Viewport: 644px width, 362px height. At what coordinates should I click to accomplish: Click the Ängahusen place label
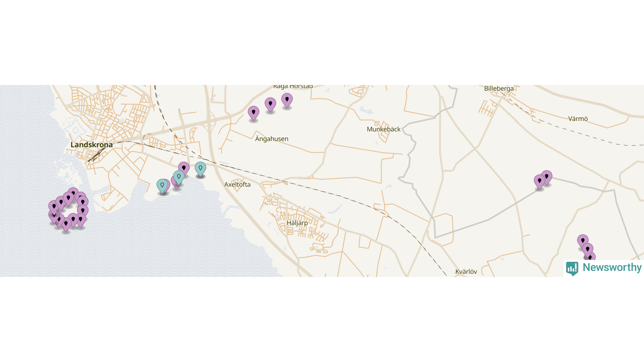pyautogui.click(x=272, y=139)
